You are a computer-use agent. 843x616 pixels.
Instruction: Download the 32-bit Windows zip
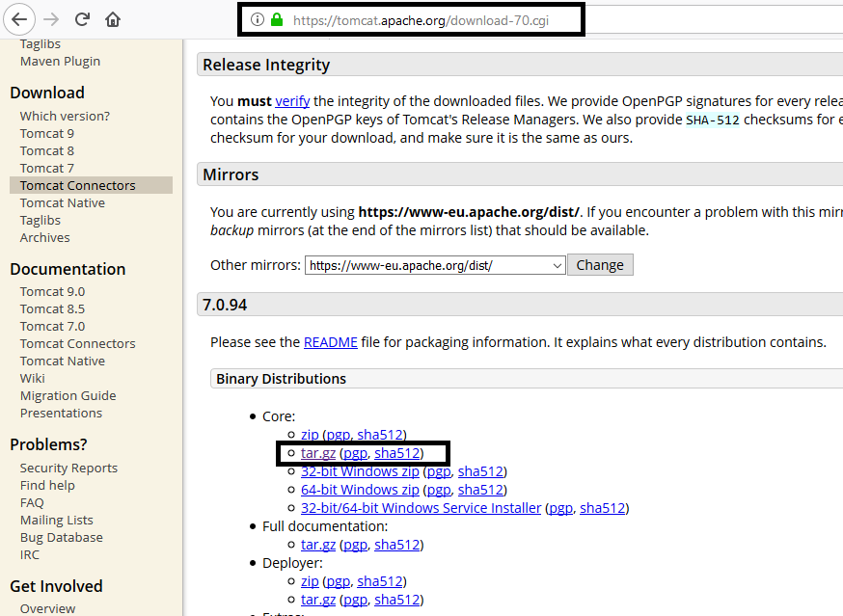coord(360,471)
